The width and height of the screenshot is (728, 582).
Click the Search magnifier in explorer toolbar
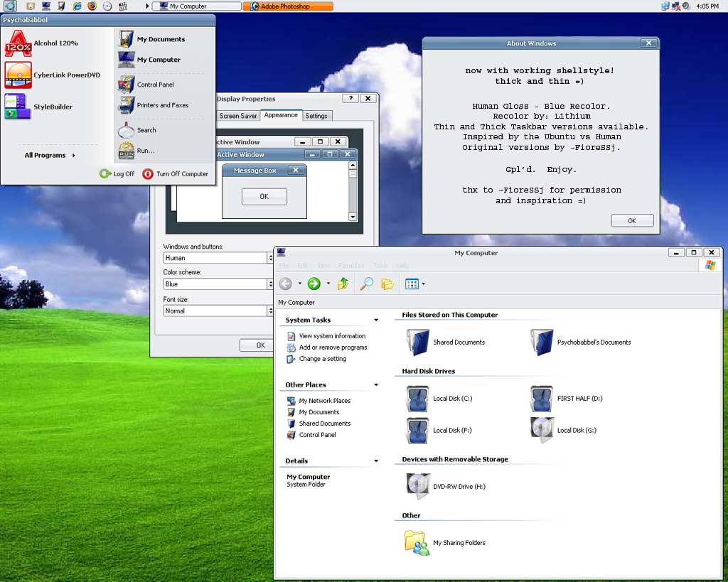(366, 284)
